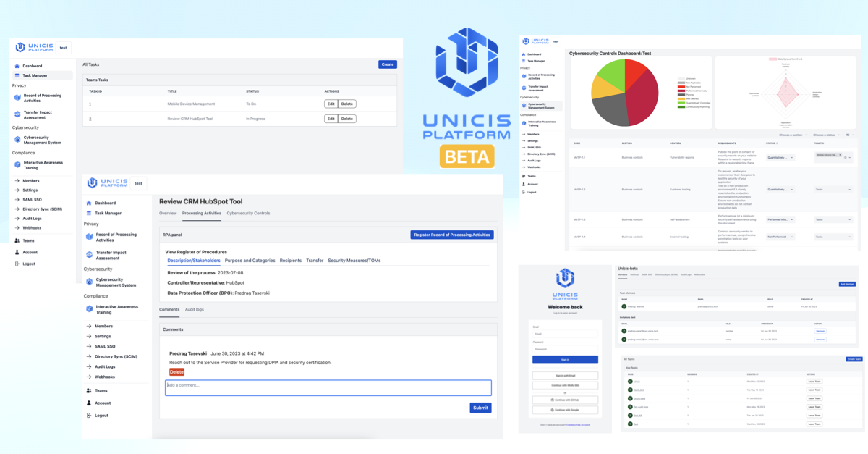868x454 pixels.
Task: Click Transfer Impact Assessment icon in Review CRM sidebar
Action: pos(90,256)
